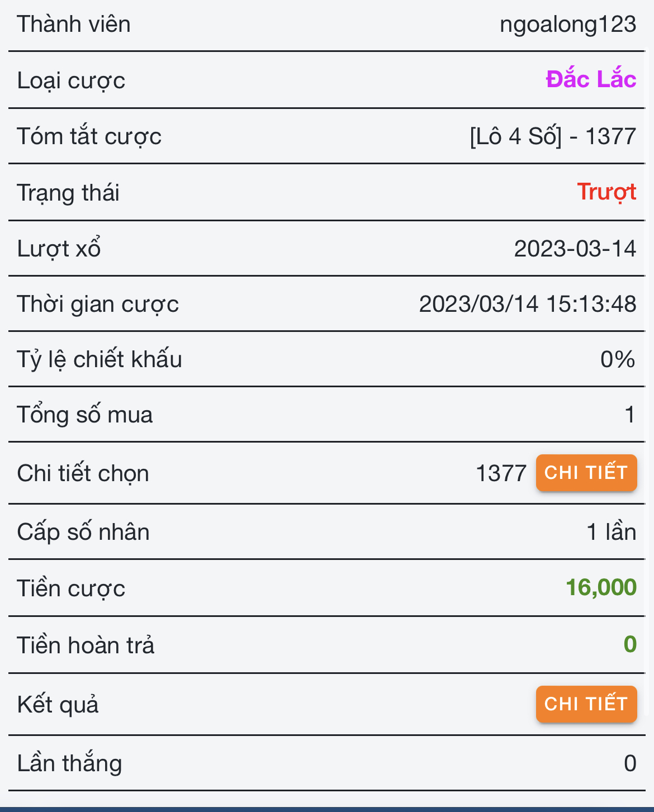Click the 0% discount rate value

[x=617, y=359]
